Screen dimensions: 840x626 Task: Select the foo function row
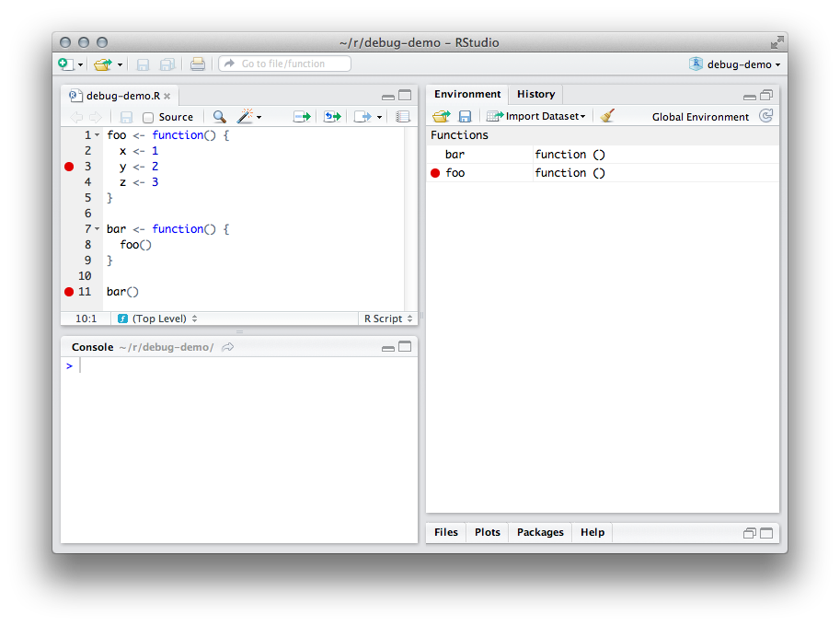(602, 172)
